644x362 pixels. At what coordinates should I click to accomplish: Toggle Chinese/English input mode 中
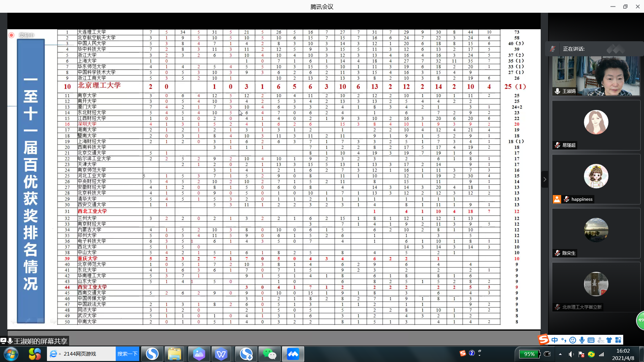554,340
